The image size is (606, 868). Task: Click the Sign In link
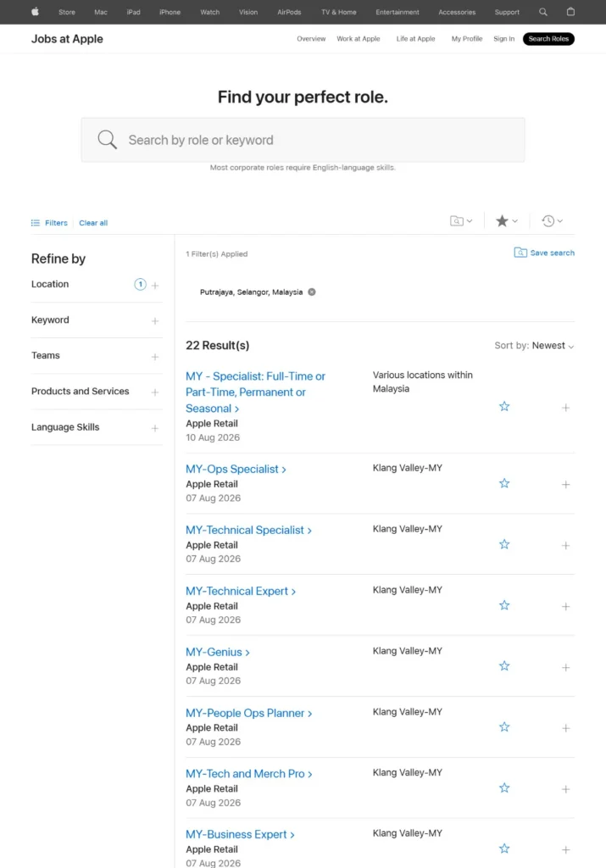(503, 39)
